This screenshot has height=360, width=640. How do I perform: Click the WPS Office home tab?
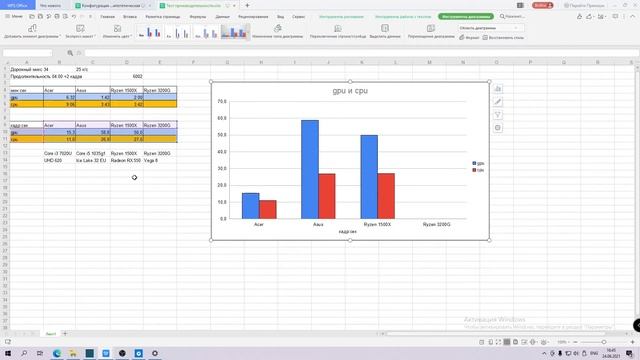click(x=17, y=5)
